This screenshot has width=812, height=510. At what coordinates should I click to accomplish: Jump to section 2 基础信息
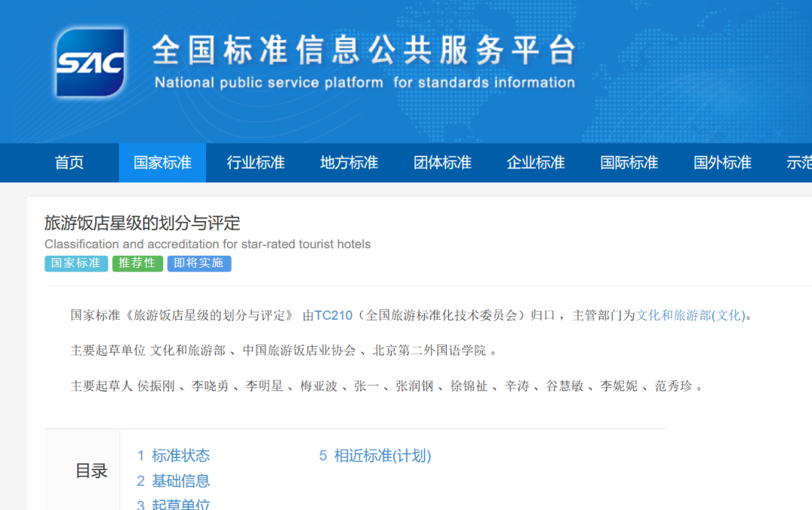pos(173,481)
